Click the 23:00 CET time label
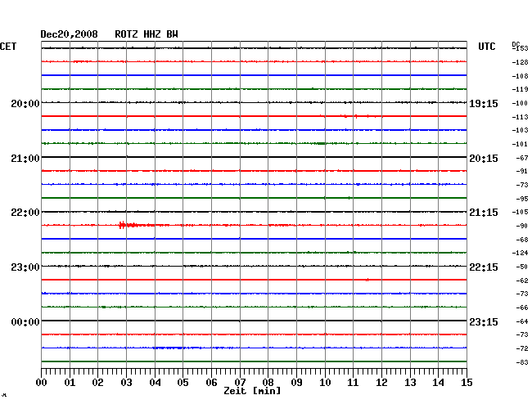Viewport: 532px width, 404px height. pyautogui.click(x=25, y=267)
